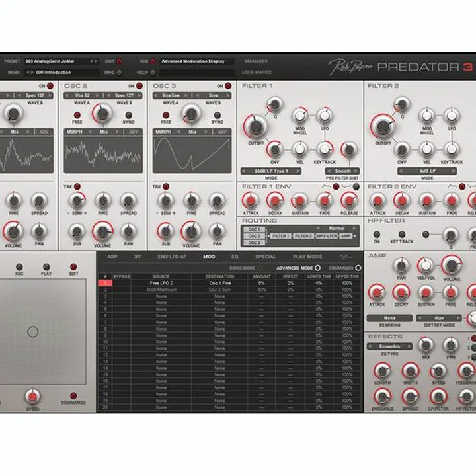Turn the OSC 3 Sub knob
The width and height of the screenshot is (476, 476).
point(166,231)
